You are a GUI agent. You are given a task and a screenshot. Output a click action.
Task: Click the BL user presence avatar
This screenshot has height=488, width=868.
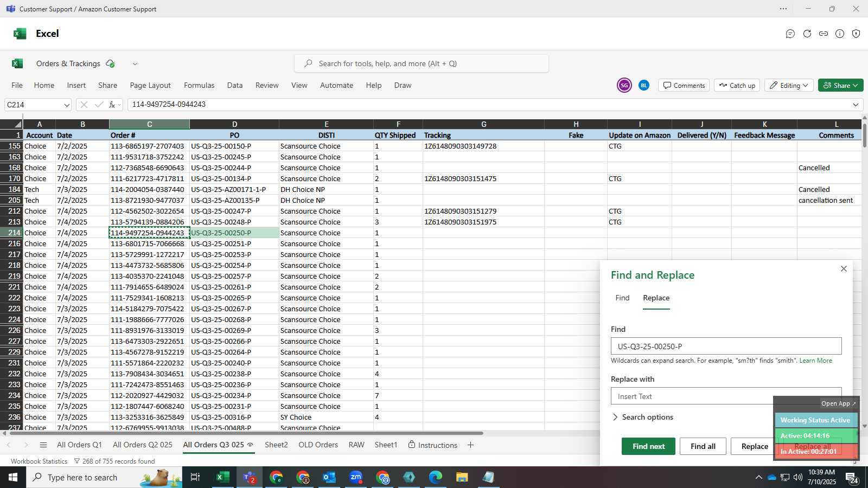click(644, 85)
